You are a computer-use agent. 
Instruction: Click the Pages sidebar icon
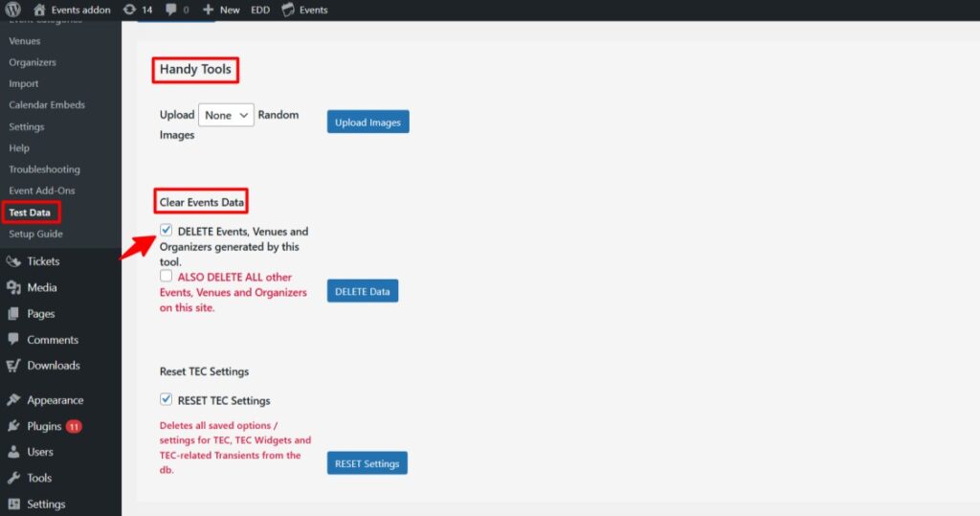pos(13,314)
